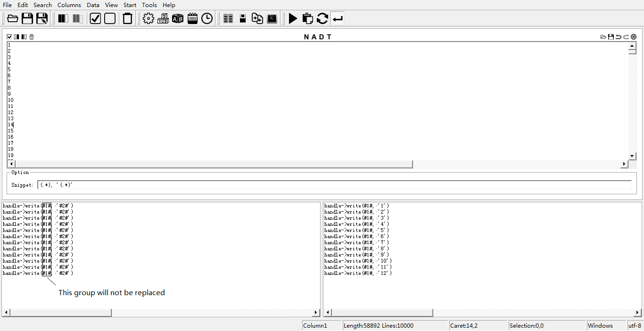
Task: Click 'utf-8' encoding in status bar
Action: point(635,325)
